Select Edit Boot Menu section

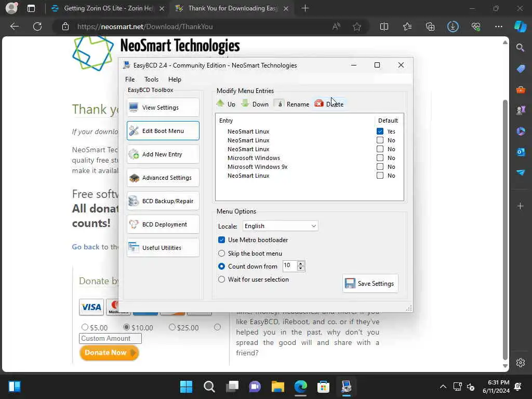[163, 130]
